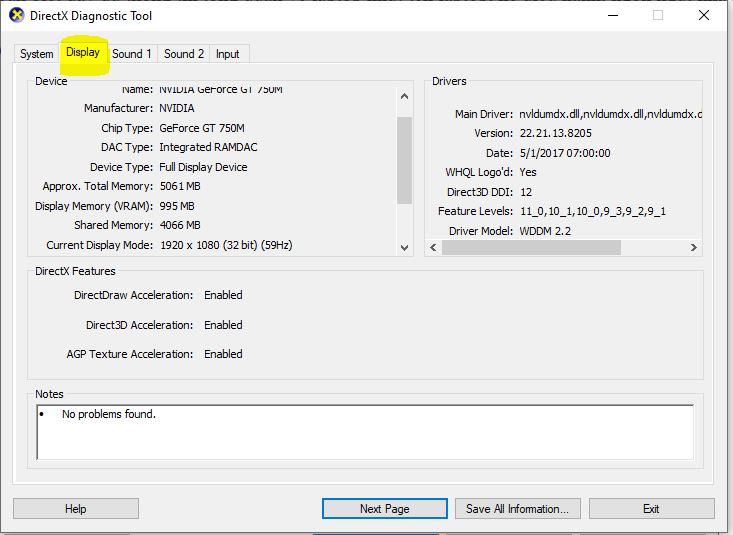Click the 'DirectX Features' group heading
The height and width of the screenshot is (535, 733).
click(x=75, y=271)
